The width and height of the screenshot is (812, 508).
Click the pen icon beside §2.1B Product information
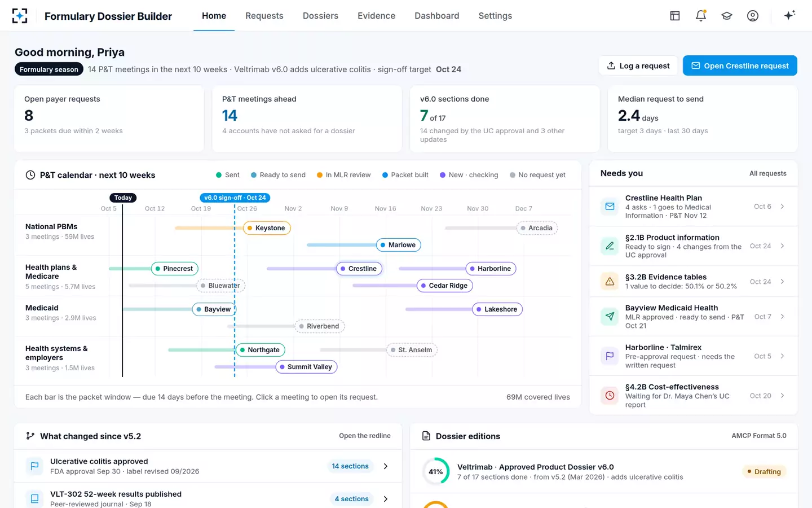coord(610,246)
